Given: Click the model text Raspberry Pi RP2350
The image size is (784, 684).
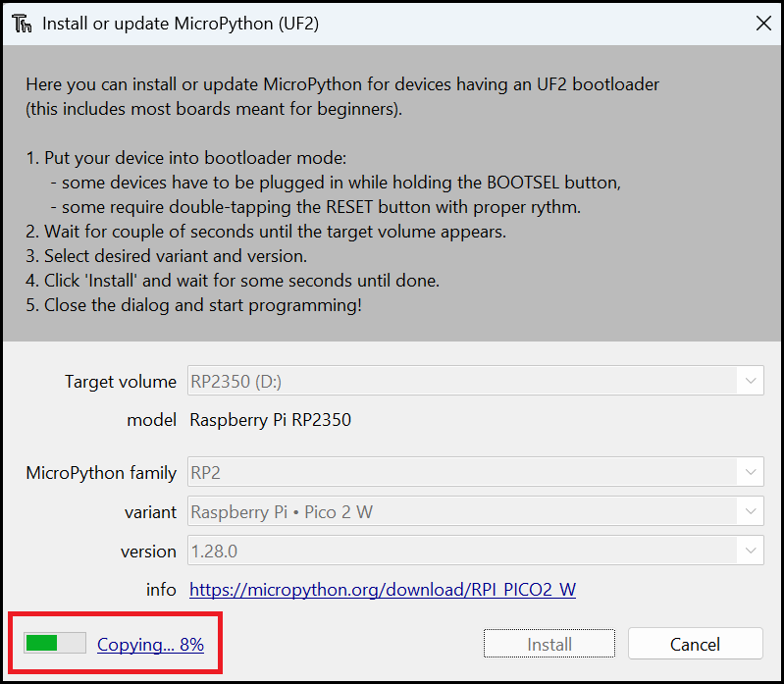Looking at the screenshot, I should point(271,420).
